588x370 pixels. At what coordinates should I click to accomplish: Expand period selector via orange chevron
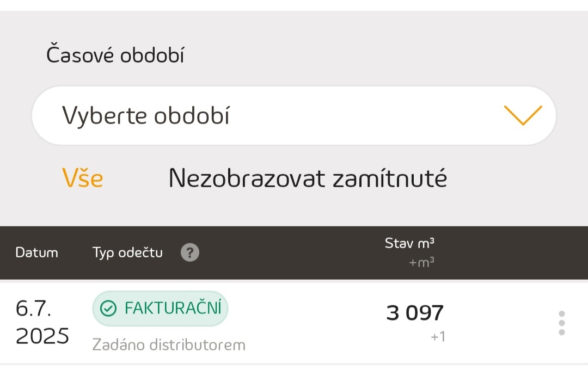(523, 115)
